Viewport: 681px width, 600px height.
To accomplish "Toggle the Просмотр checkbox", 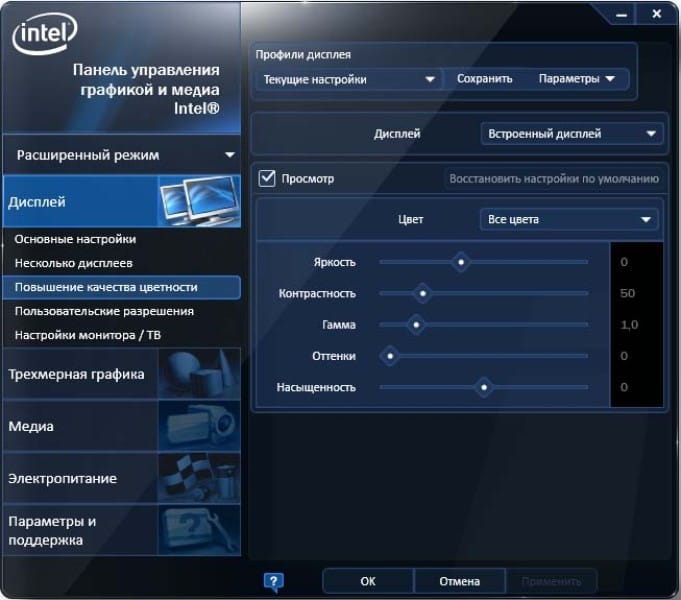I will coord(267,179).
